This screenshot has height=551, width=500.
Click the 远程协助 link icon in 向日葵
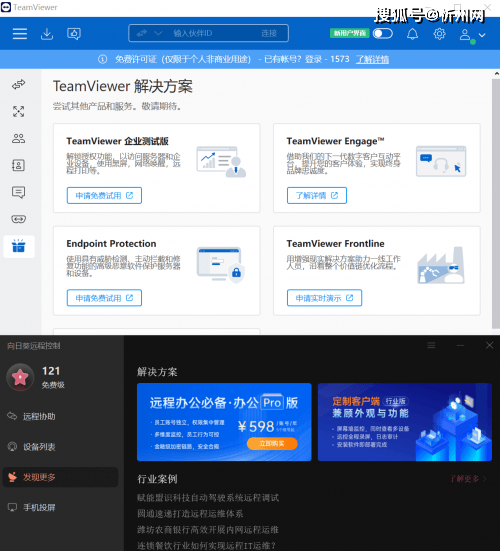pos(12,416)
